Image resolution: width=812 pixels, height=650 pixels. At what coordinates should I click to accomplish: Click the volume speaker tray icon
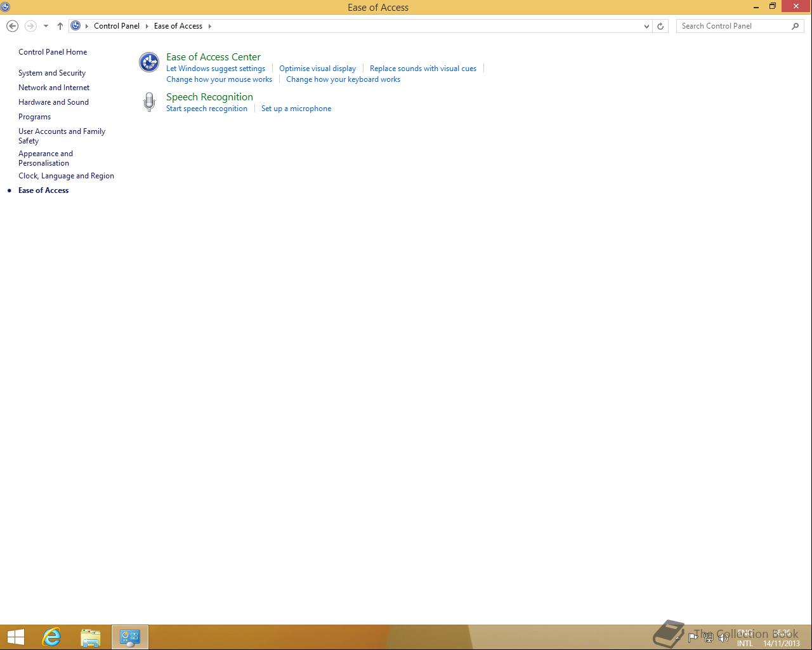[723, 638]
